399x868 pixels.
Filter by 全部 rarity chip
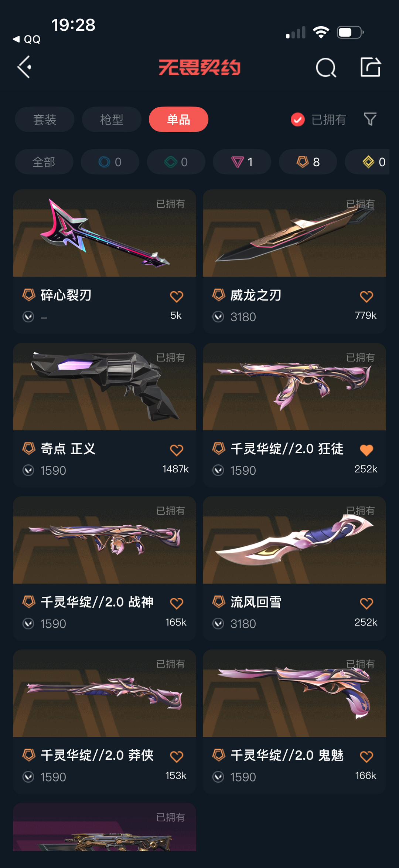44,162
